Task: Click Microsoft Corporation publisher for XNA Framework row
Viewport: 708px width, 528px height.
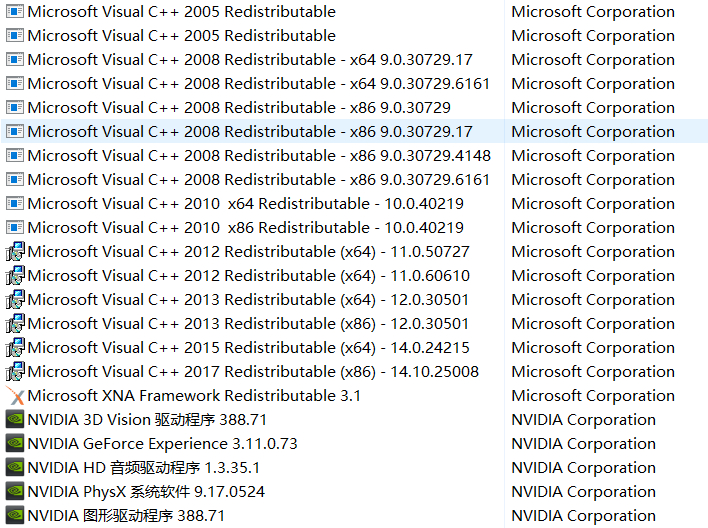Action: tap(593, 396)
